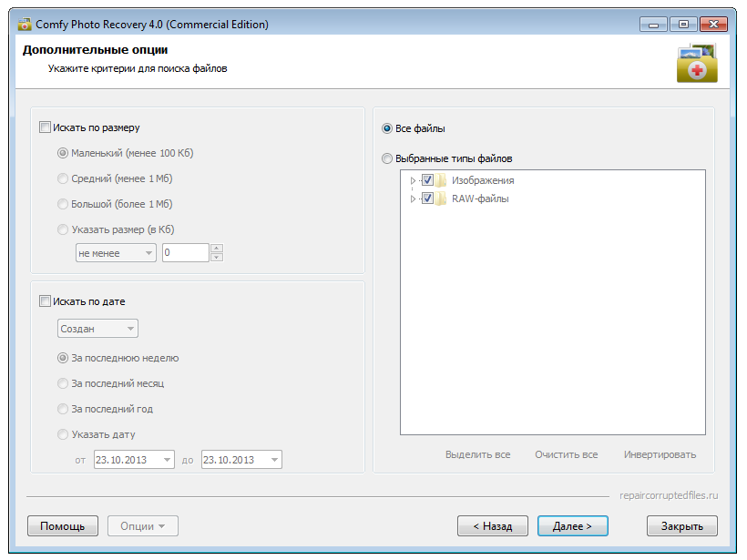Open the не менее size comparison dropdown
The image size is (747, 560).
[x=116, y=253]
